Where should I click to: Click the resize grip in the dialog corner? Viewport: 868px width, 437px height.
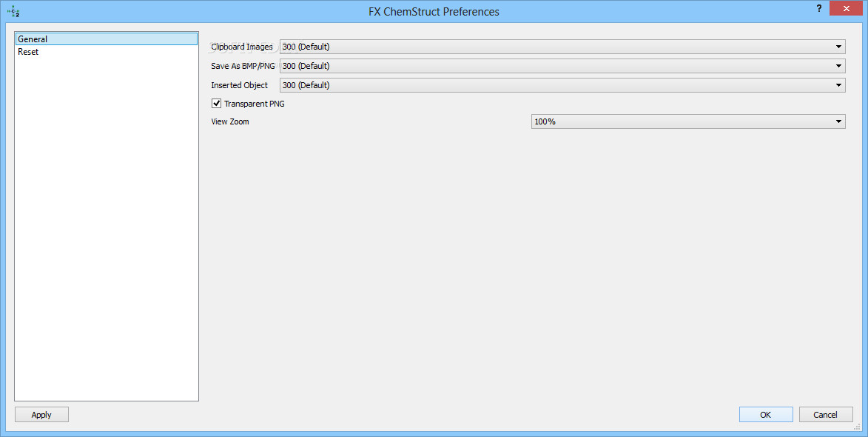pos(858,427)
